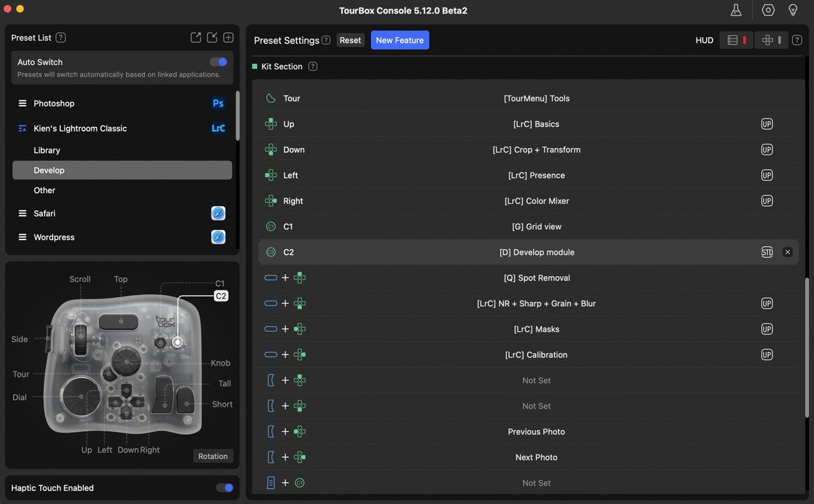The image size is (814, 504).
Task: Collapse Kien's Lightroom Classic preset group
Action: tap(22, 128)
